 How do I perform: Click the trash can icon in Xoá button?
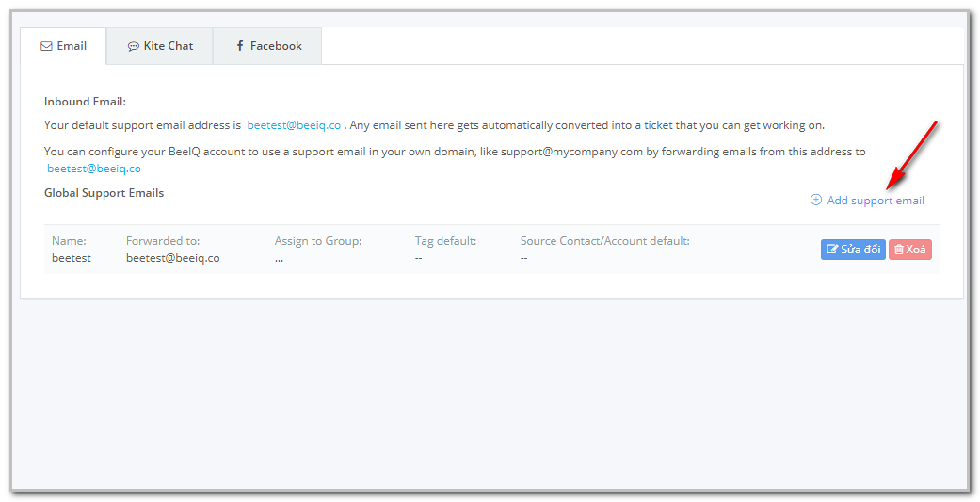(x=899, y=250)
